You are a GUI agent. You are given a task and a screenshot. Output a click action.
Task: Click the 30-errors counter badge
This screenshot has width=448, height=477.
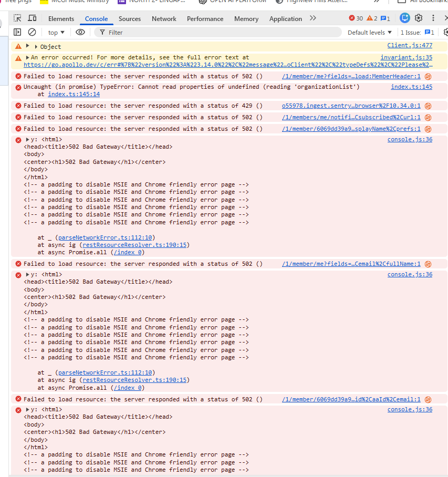click(x=356, y=18)
